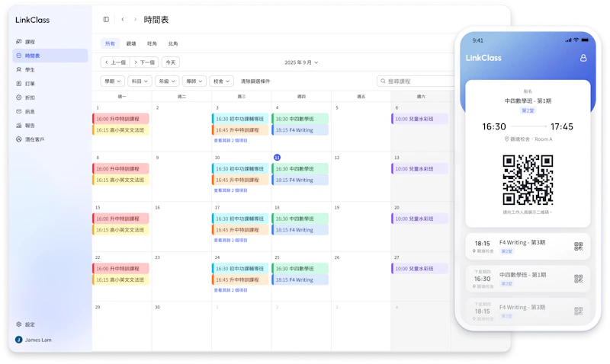This screenshot has height=364, width=610.
Task: Go to previous month with 上一個
Action: [115, 62]
